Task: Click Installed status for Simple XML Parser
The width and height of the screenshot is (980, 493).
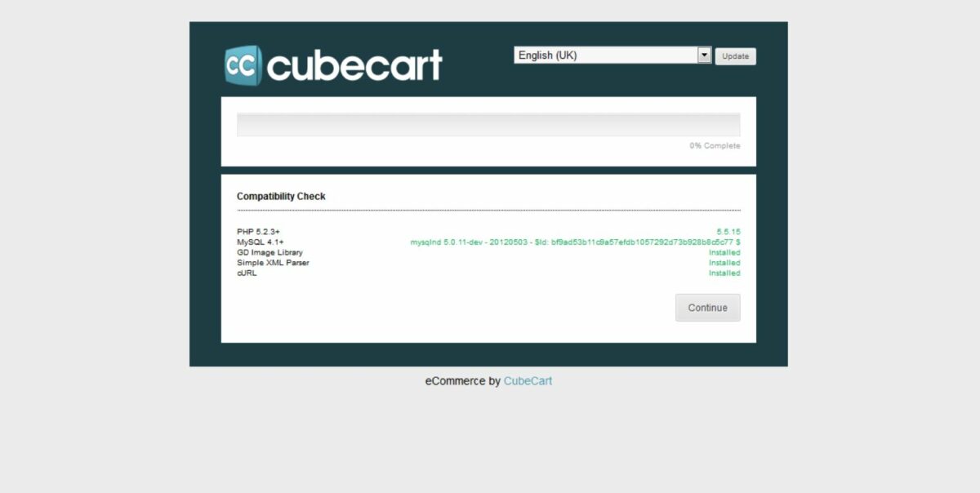Action: click(724, 263)
